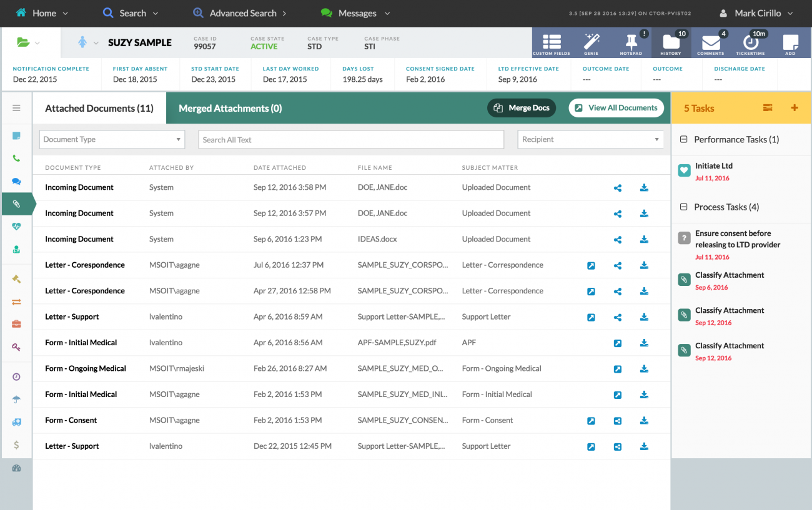Viewport: 812px width, 510px height.
Task: Select the Case ID 99057 value
Action: coord(205,47)
